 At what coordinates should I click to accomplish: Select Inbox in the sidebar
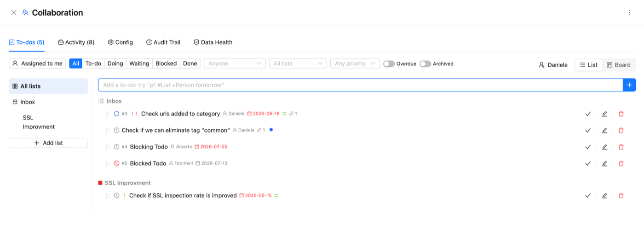tap(48, 102)
